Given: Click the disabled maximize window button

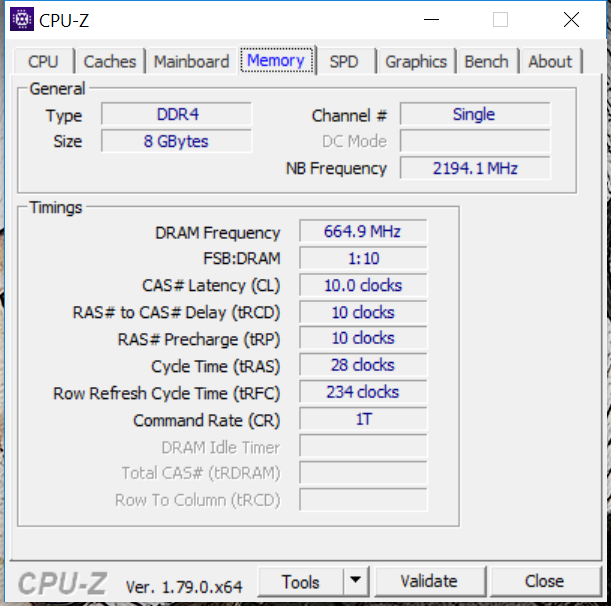Looking at the screenshot, I should tap(500, 19).
